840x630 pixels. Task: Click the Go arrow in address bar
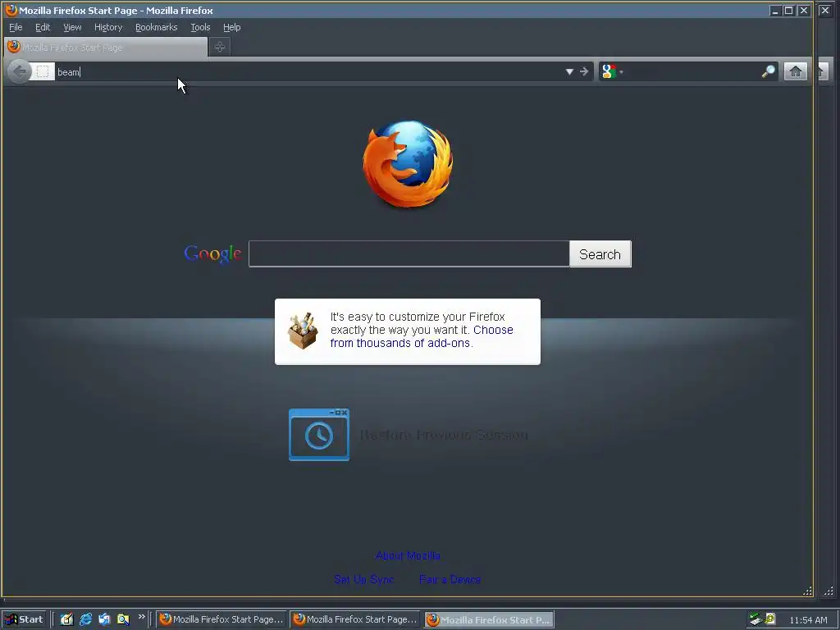coord(584,72)
